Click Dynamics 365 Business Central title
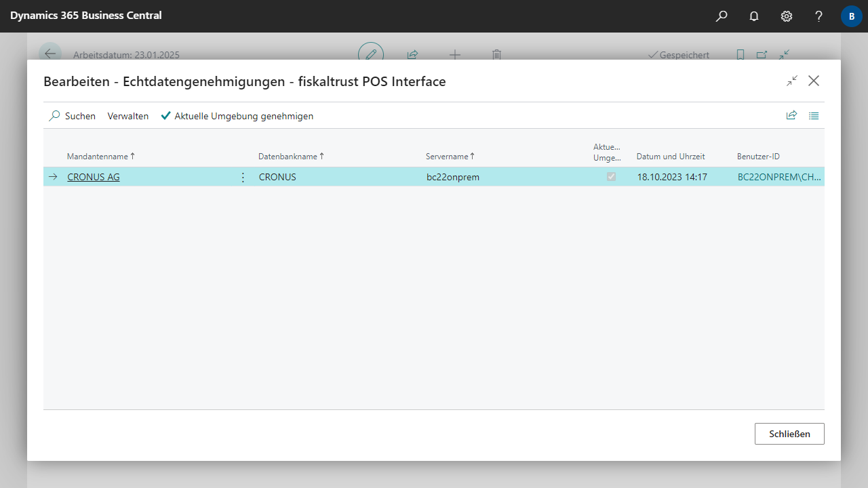Screen dimensions: 868x488 click(x=85, y=16)
